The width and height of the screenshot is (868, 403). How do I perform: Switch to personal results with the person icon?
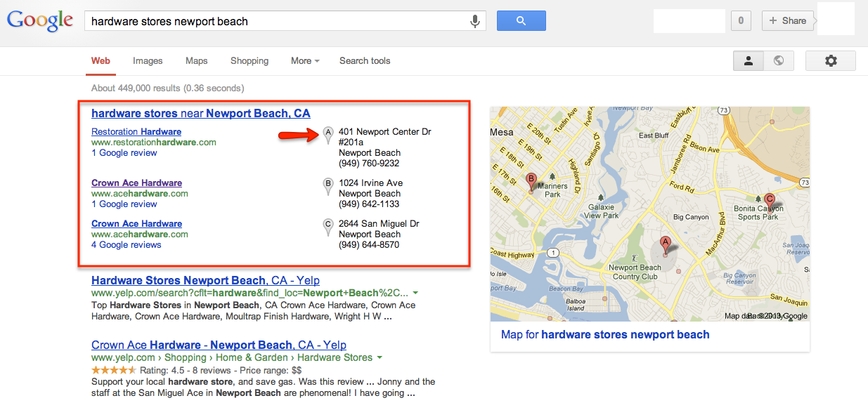749,61
